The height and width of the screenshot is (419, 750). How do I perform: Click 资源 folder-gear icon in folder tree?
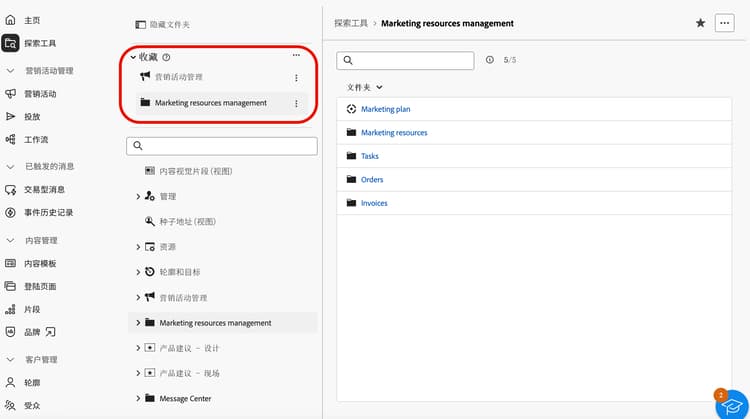click(x=150, y=247)
